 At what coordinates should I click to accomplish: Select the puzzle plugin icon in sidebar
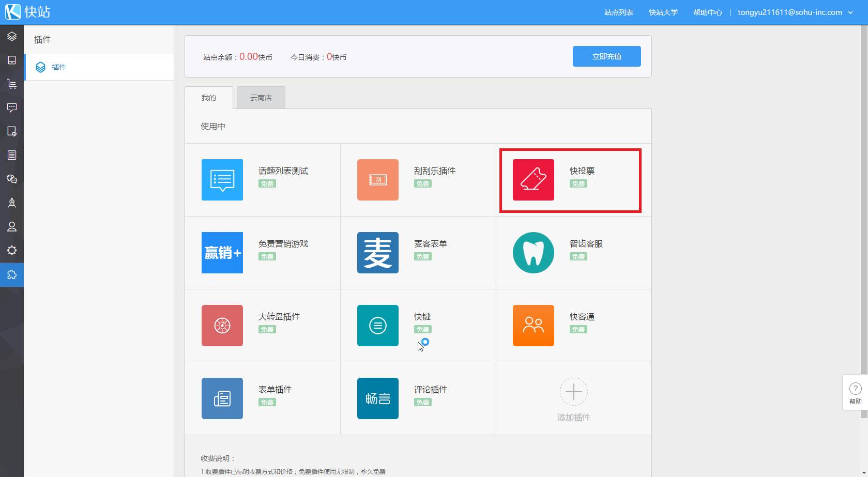pos(12,274)
